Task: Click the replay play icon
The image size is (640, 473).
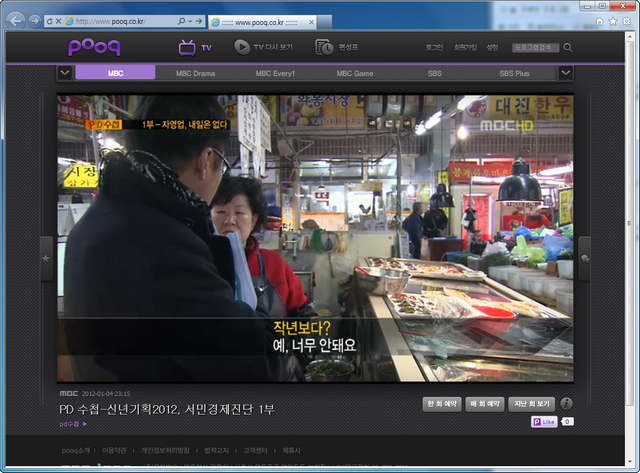Action: (x=242, y=47)
